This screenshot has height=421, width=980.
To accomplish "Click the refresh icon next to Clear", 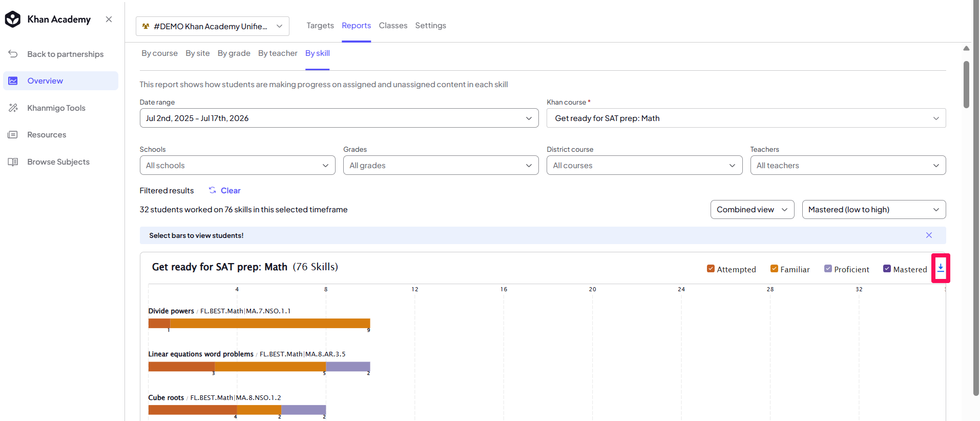I will point(212,190).
